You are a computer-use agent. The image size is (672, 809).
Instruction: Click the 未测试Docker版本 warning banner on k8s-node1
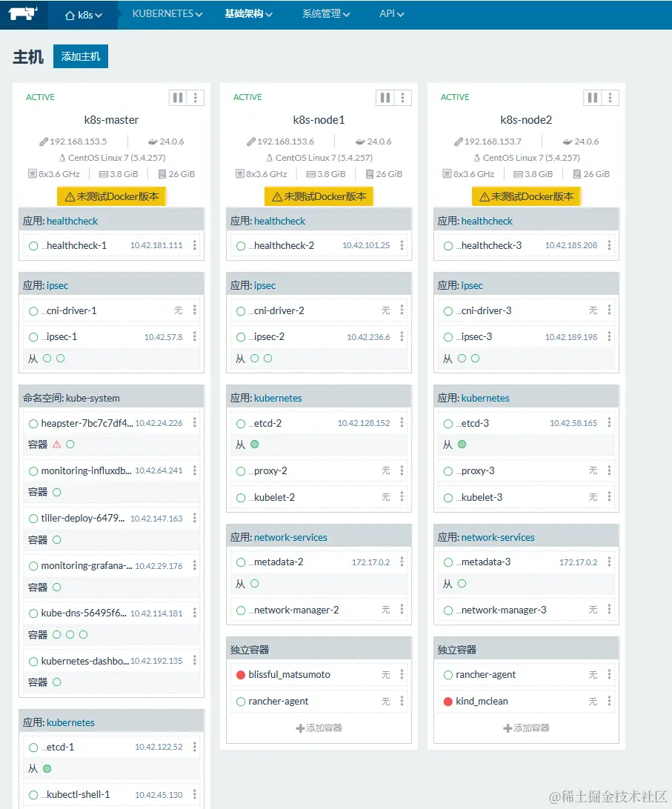[319, 196]
